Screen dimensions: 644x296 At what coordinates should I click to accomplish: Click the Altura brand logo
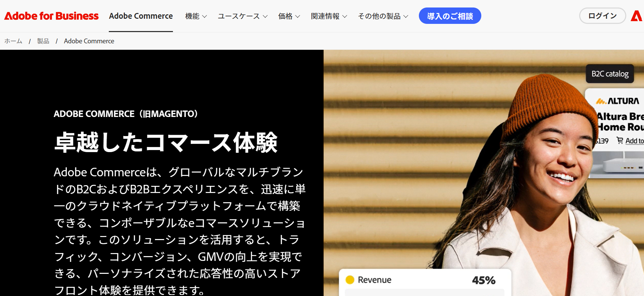[x=617, y=101]
